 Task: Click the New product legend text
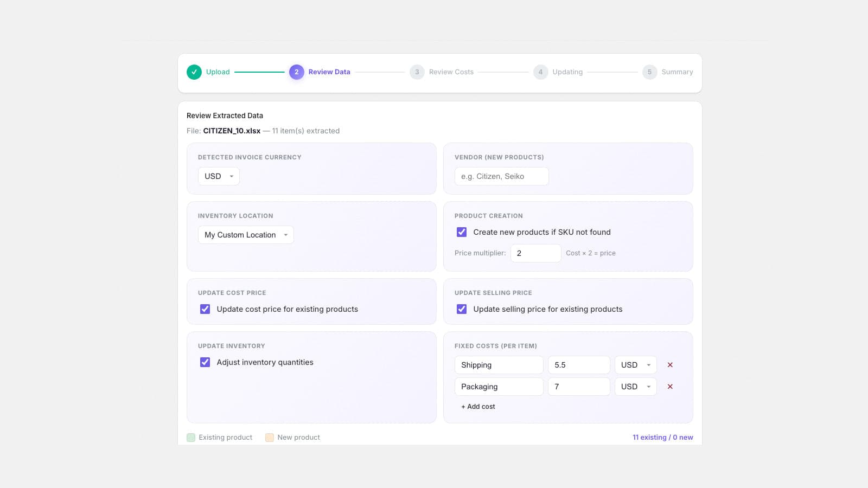pyautogui.click(x=298, y=438)
